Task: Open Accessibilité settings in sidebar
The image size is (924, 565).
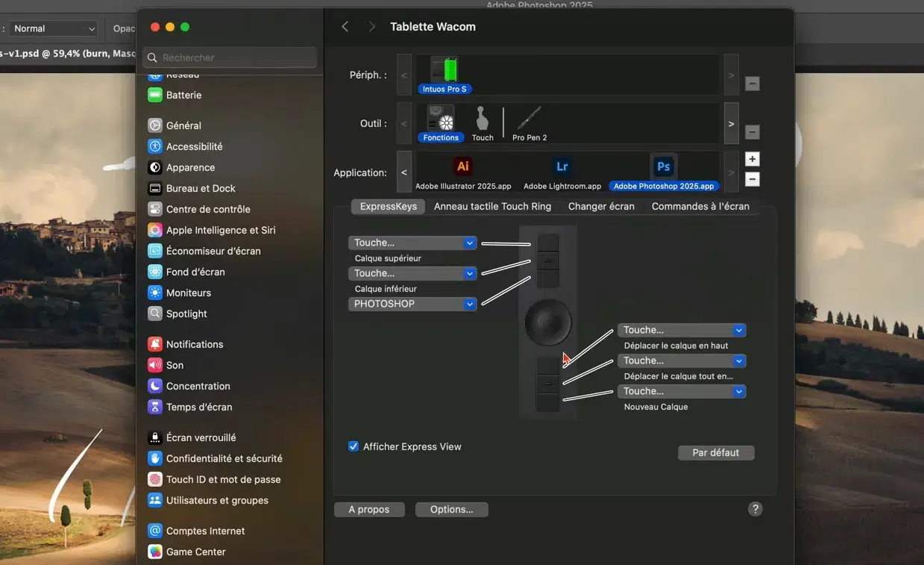Action: [185, 146]
